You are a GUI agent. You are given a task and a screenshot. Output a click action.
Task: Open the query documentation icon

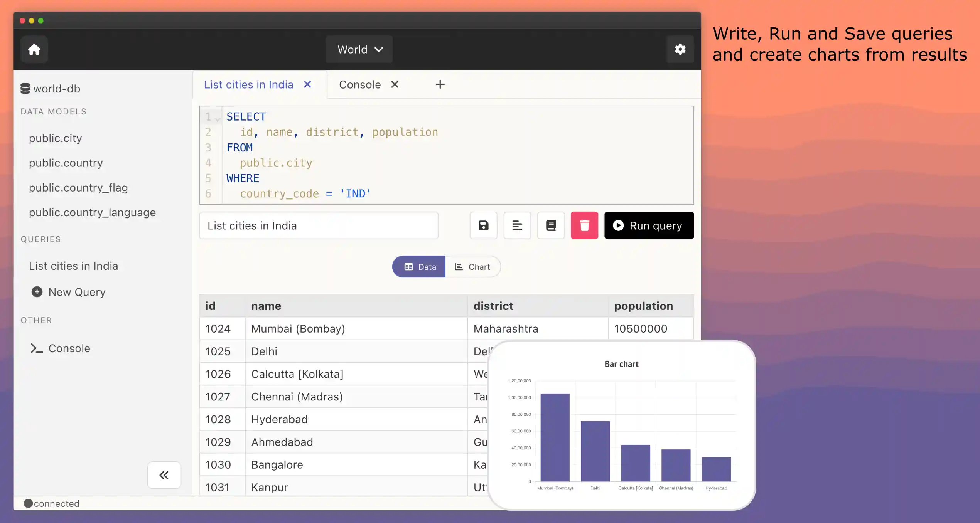(550, 225)
